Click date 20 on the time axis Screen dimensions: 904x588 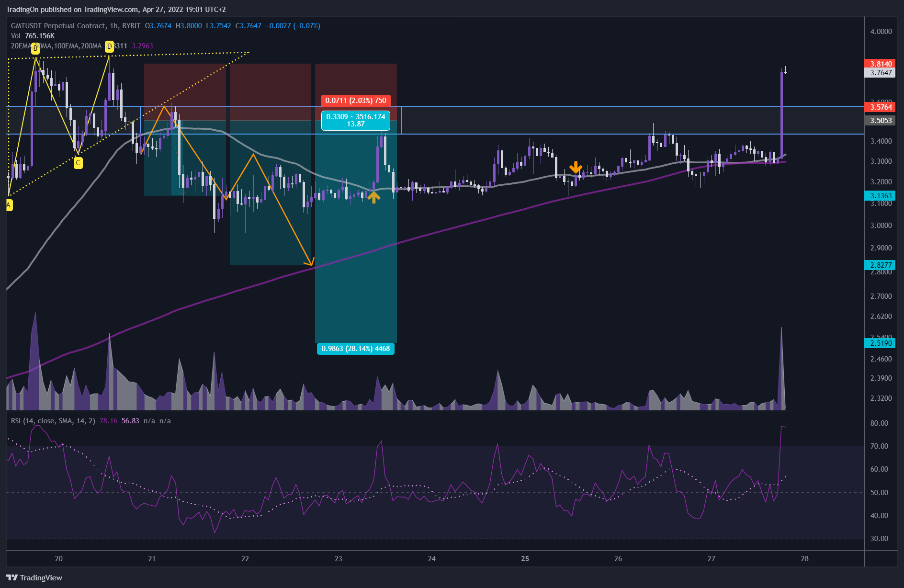click(59, 559)
